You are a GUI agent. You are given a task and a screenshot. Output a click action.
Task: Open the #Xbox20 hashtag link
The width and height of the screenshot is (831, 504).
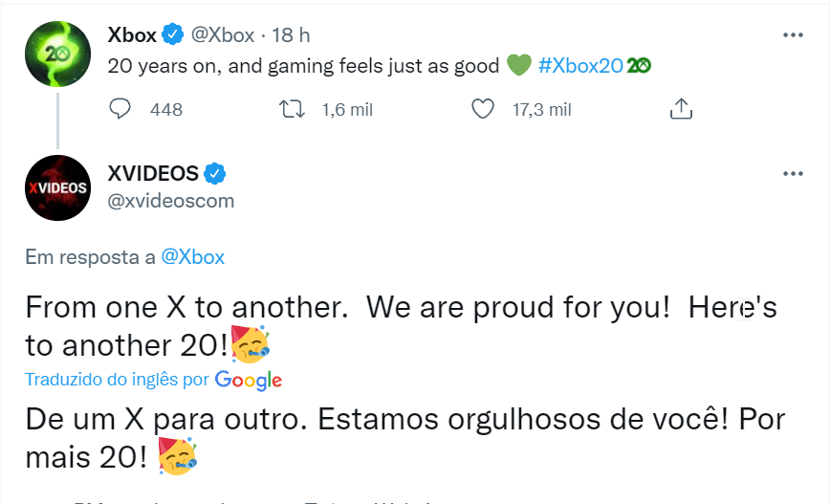point(580,65)
